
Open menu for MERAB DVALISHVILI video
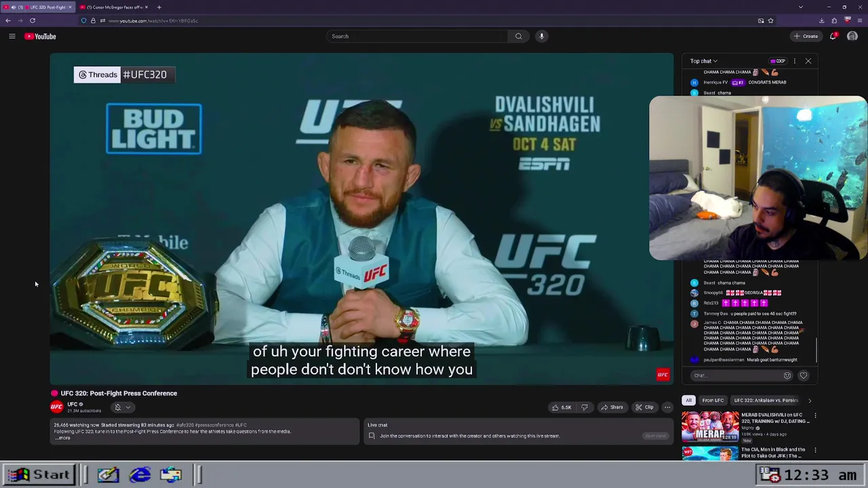tap(815, 415)
